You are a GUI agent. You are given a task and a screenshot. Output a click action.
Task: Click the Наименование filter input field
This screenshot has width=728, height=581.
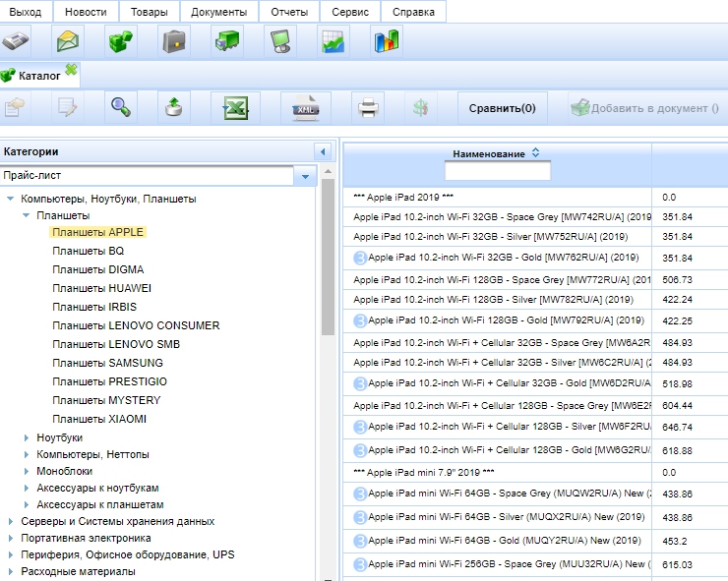(x=497, y=172)
